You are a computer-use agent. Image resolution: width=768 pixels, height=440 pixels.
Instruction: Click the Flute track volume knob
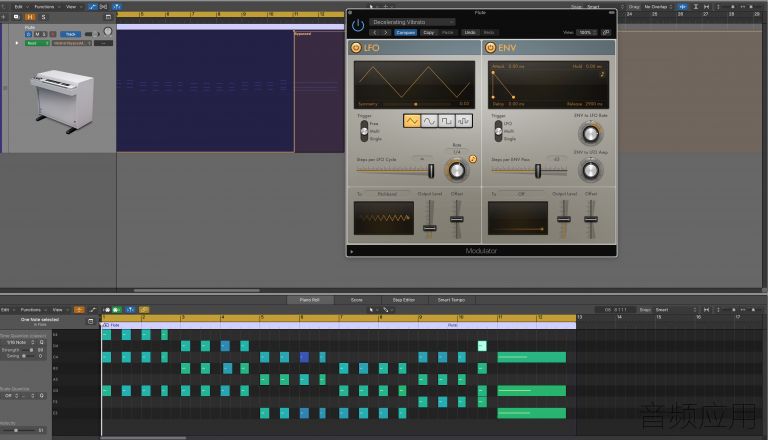click(108, 32)
